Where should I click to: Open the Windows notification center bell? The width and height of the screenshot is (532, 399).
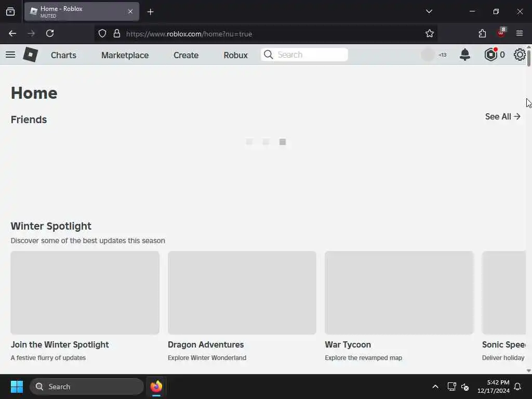pyautogui.click(x=517, y=387)
